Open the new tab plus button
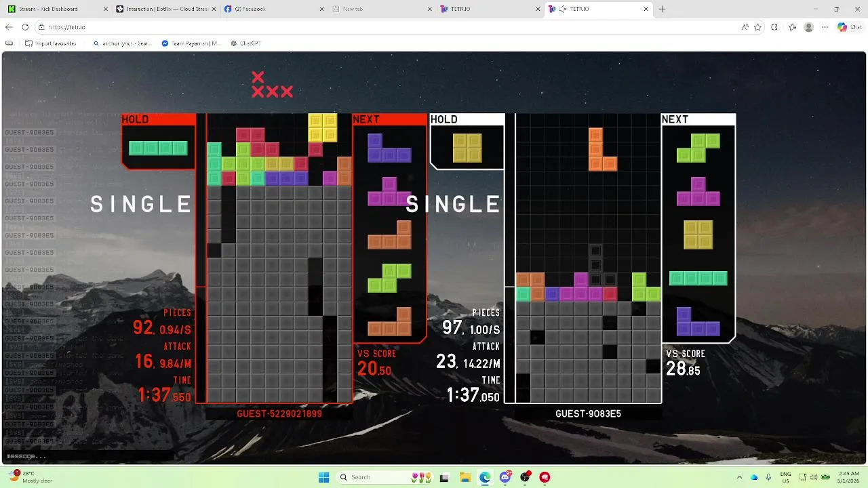 (x=663, y=9)
